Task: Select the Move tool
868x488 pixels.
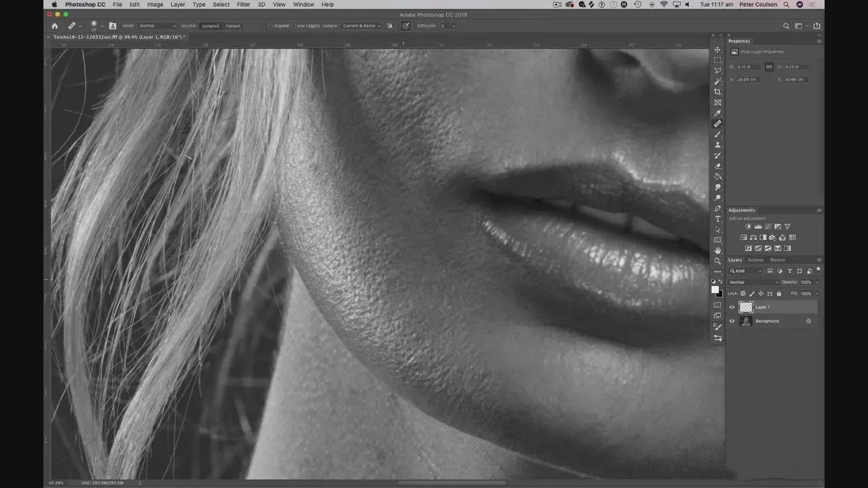Action: (717, 50)
